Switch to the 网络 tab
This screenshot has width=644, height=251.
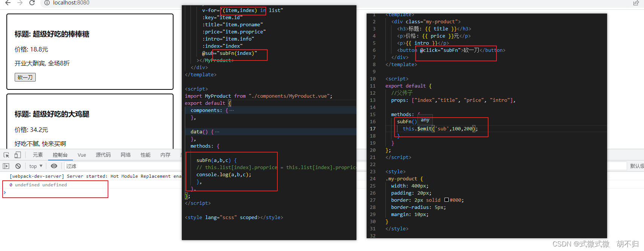click(126, 155)
